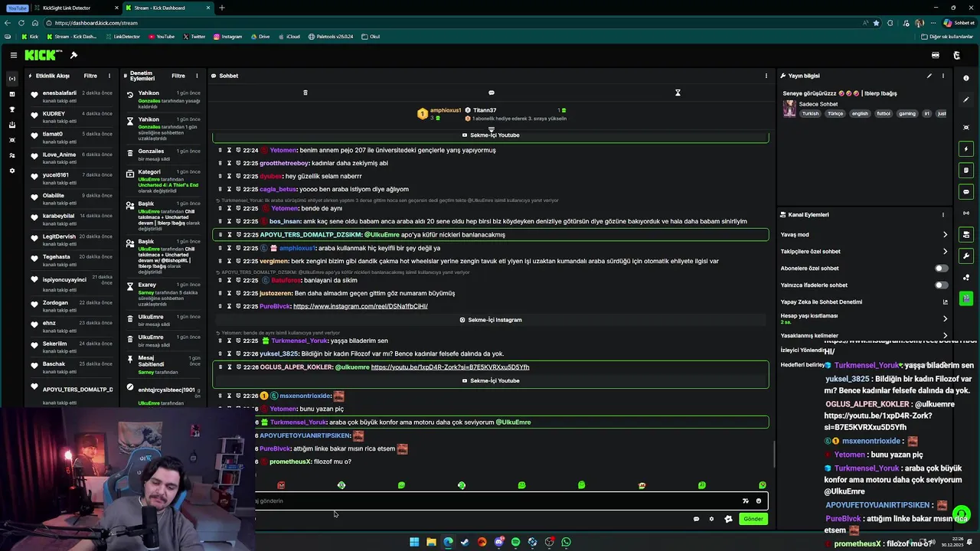Open the emoji picker in message box
Viewport: 980px width, 551px height.
[x=759, y=501]
